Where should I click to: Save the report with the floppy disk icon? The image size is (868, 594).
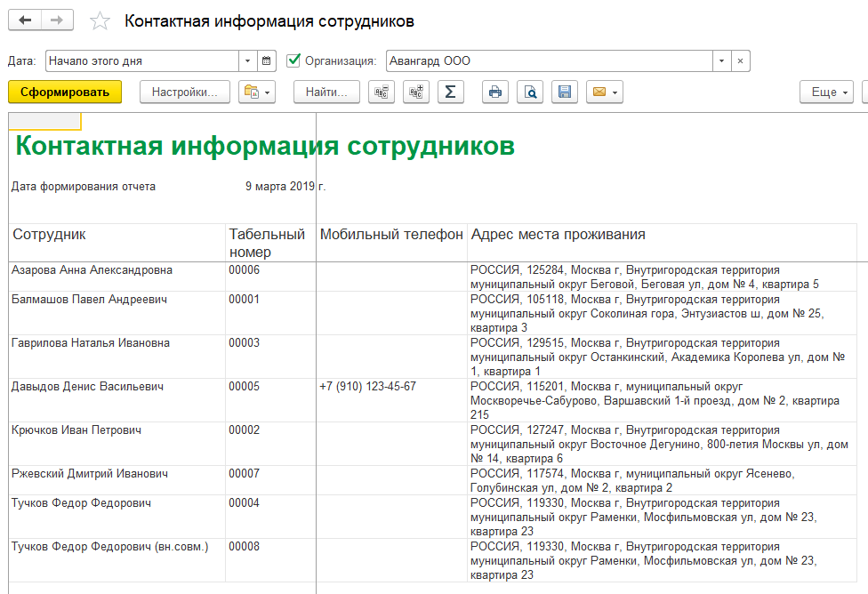[564, 92]
